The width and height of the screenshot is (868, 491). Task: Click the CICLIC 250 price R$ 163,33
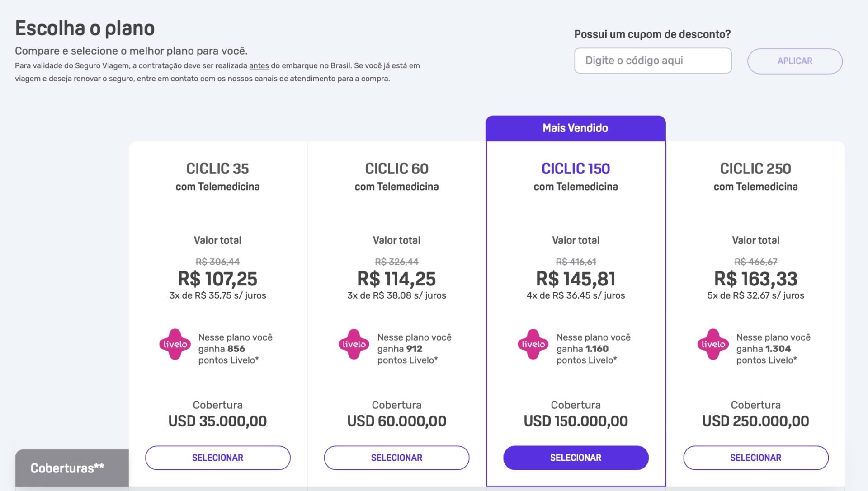[755, 279]
